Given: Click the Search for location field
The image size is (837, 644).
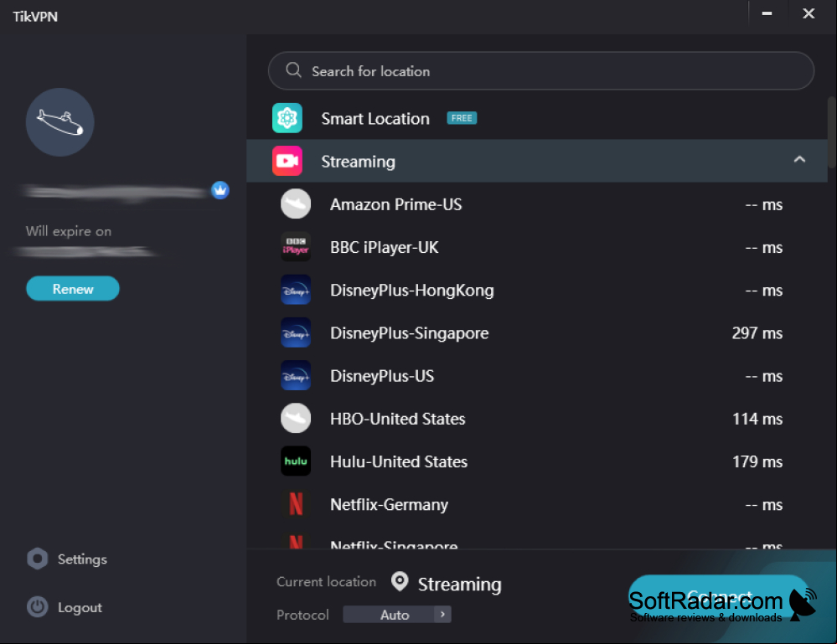Looking at the screenshot, I should [540, 70].
